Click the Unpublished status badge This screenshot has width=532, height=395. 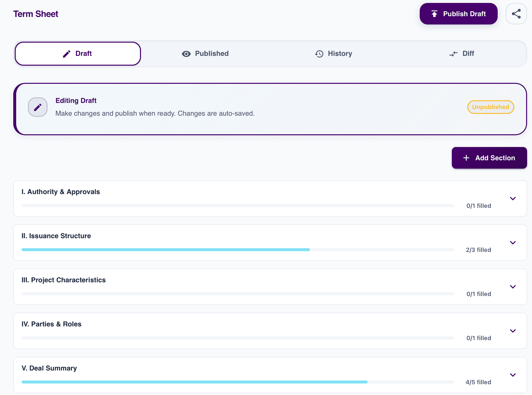tap(491, 107)
